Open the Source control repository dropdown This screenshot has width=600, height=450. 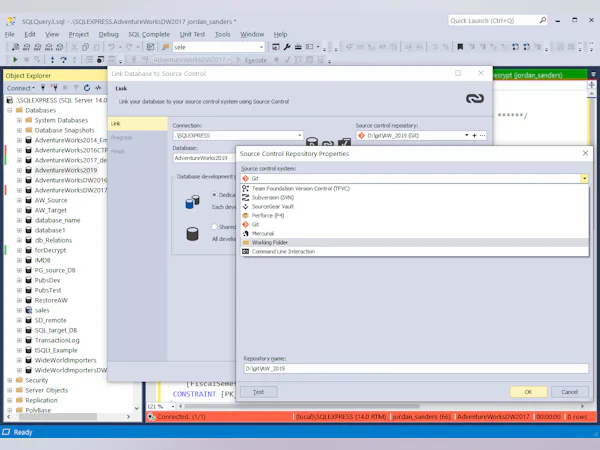coord(466,135)
